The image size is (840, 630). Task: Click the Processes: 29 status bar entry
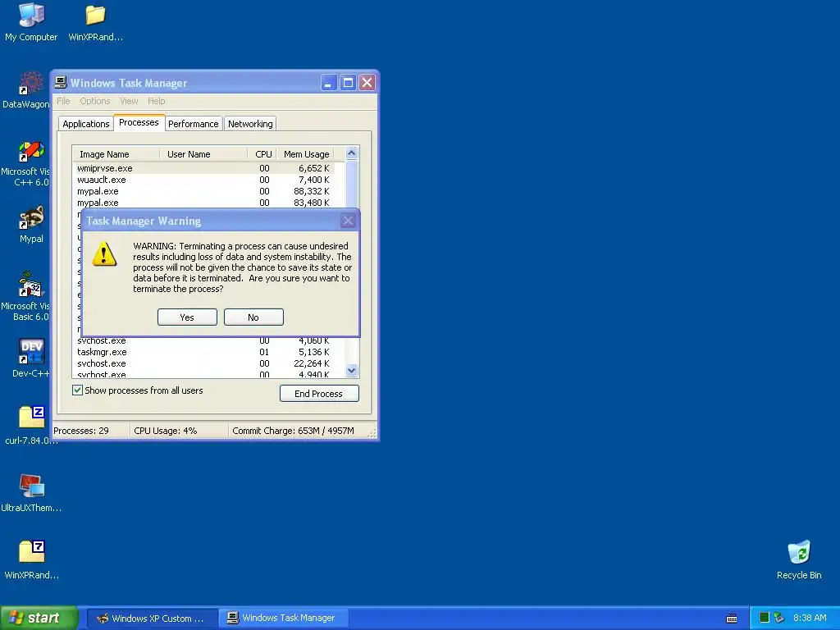(x=91, y=431)
